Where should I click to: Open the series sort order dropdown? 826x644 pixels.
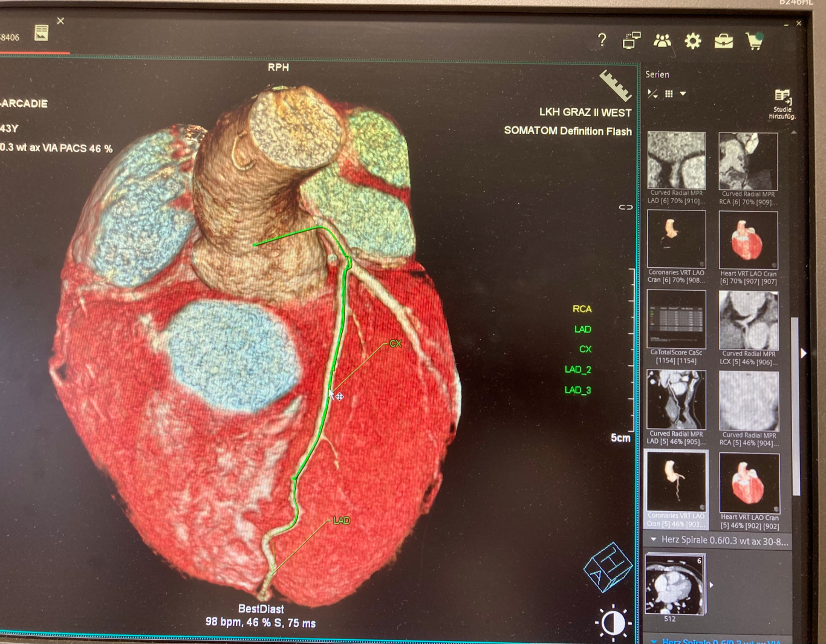pyautogui.click(x=652, y=94)
